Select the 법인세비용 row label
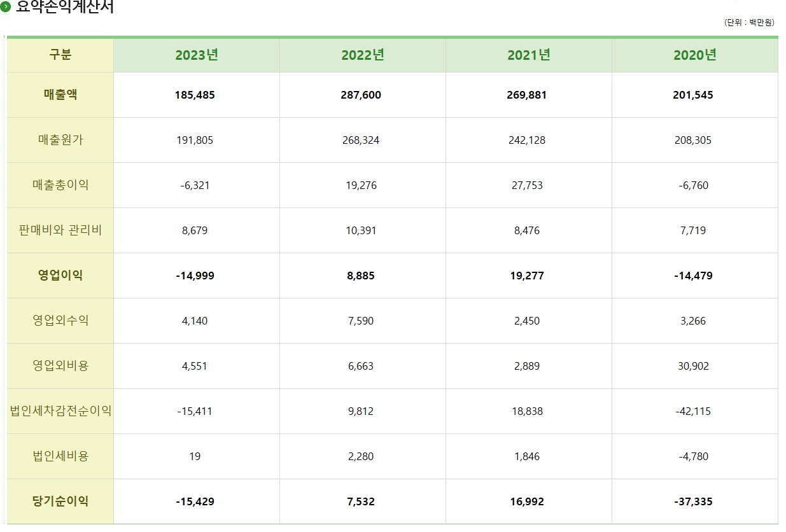Image resolution: width=786 pixels, height=532 pixels. (60, 456)
